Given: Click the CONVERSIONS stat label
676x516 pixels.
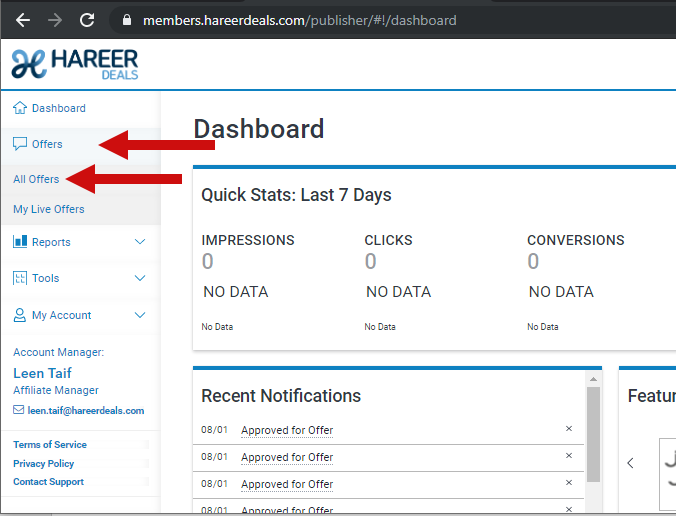Looking at the screenshot, I should pyautogui.click(x=576, y=240).
